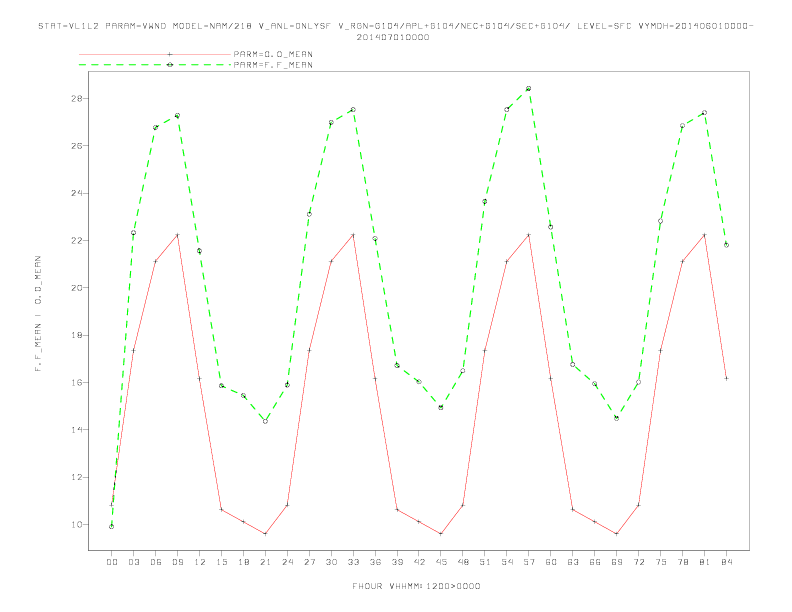Click x-axis tick label 81

(x=705, y=562)
